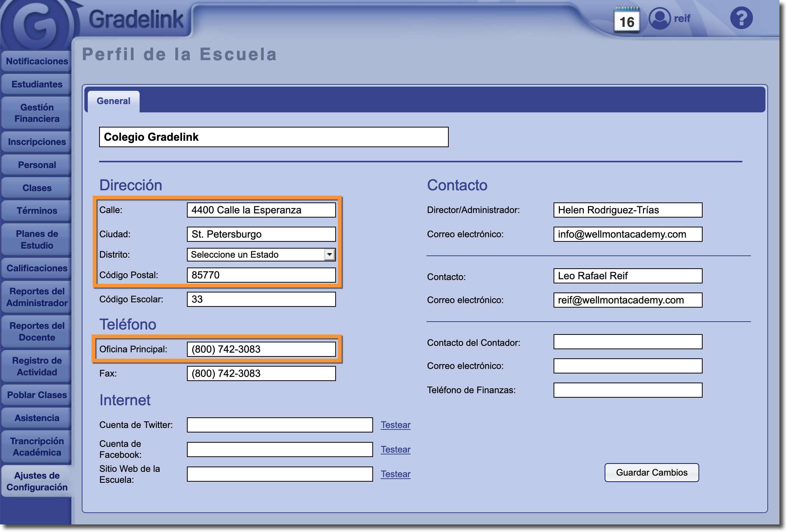Click Testear link beside school website

point(395,474)
